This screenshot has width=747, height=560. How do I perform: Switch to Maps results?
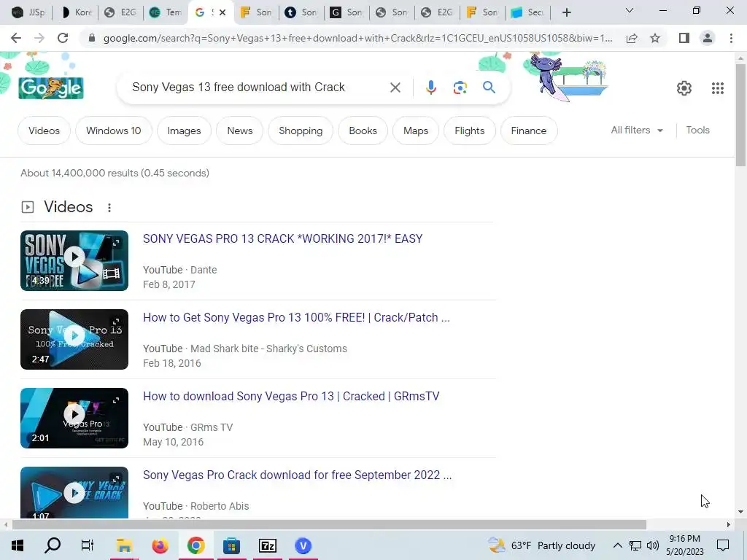[415, 131]
